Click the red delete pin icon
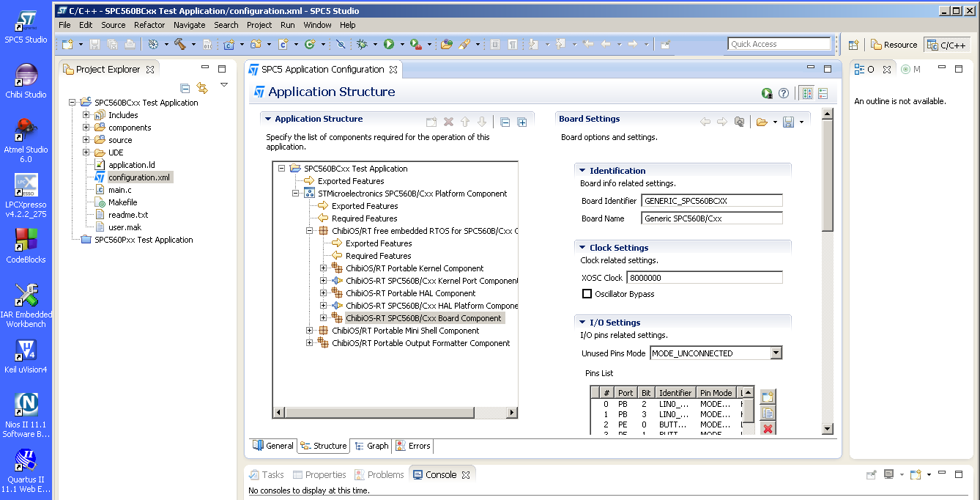 (x=768, y=429)
